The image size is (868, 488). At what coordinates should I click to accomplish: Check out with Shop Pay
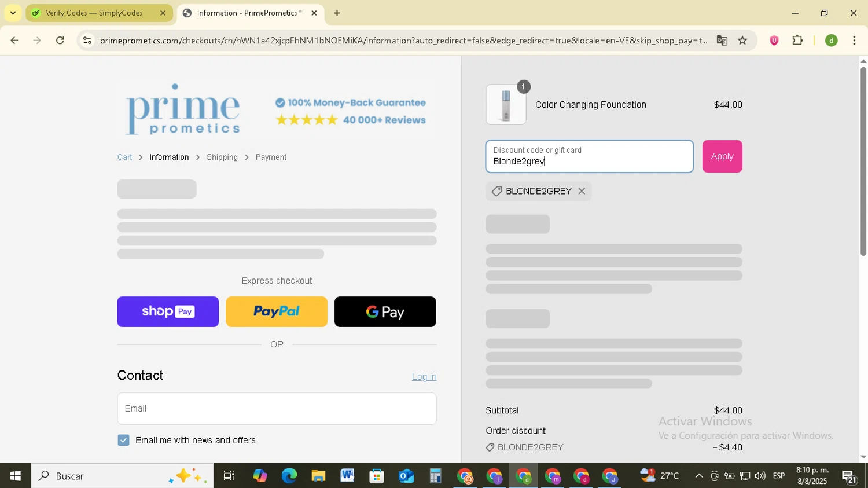click(x=168, y=312)
